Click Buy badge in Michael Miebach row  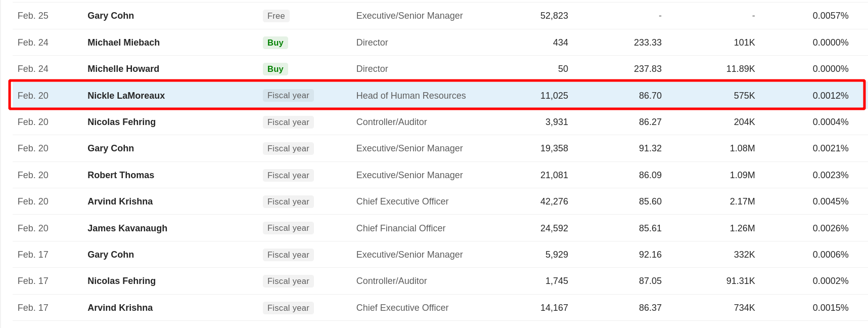point(276,43)
